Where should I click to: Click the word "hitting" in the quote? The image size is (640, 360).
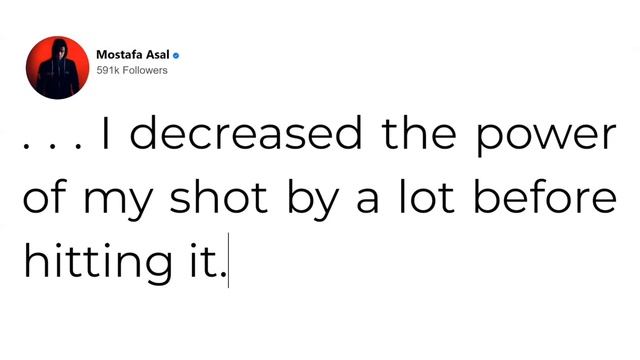point(98,260)
